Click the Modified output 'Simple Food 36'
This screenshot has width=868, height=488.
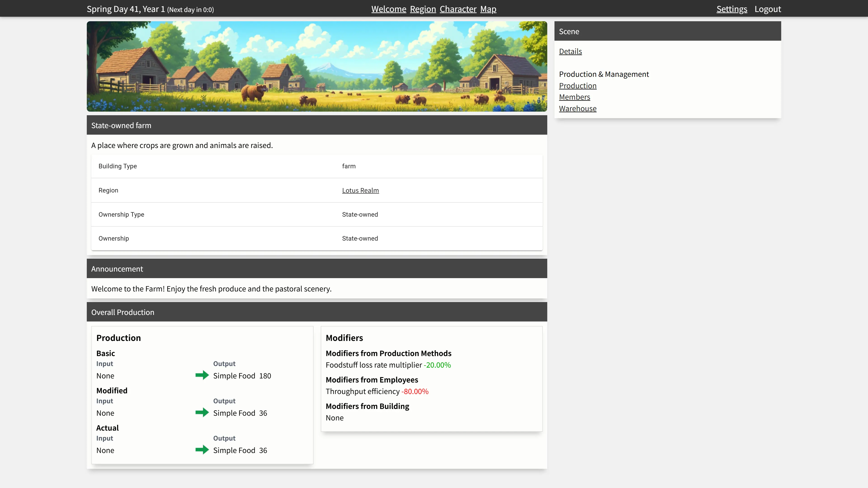point(240,413)
